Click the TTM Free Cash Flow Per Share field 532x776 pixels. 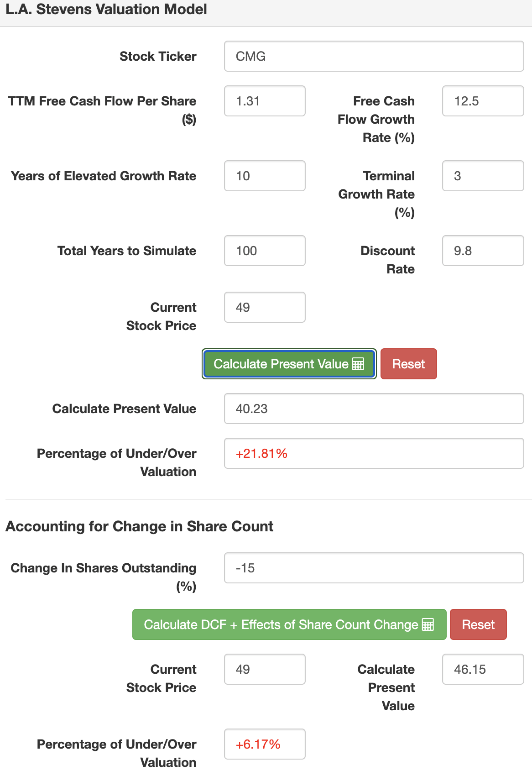pos(265,101)
